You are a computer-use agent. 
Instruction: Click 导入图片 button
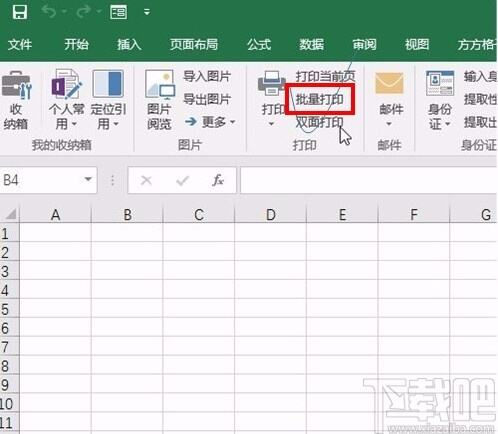(x=207, y=76)
